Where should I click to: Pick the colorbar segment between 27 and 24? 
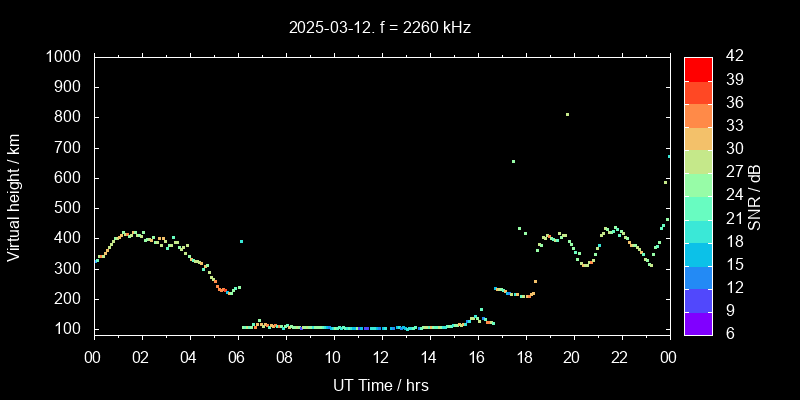698,184
